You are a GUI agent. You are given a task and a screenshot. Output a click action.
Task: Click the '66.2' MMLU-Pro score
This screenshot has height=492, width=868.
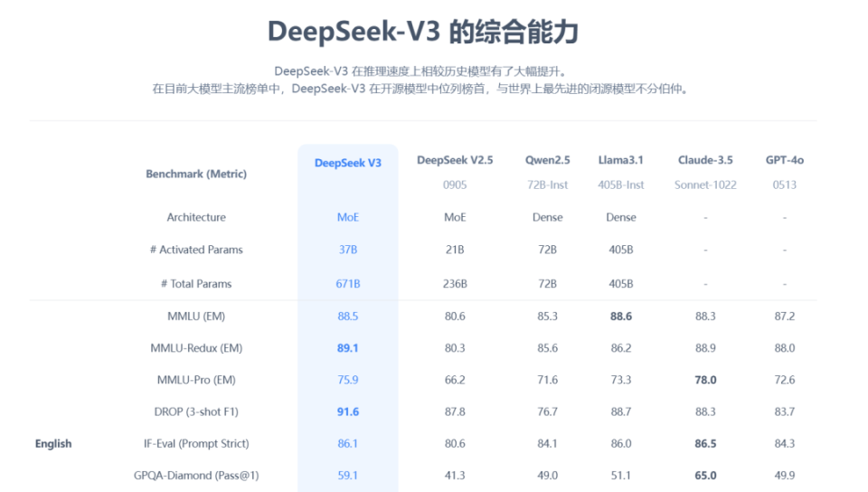(x=455, y=380)
